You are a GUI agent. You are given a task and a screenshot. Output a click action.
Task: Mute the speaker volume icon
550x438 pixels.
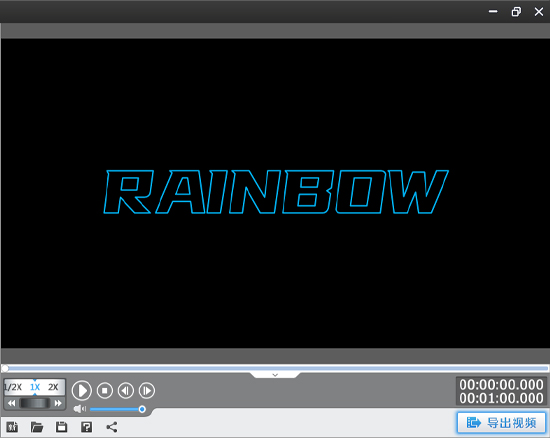point(80,409)
